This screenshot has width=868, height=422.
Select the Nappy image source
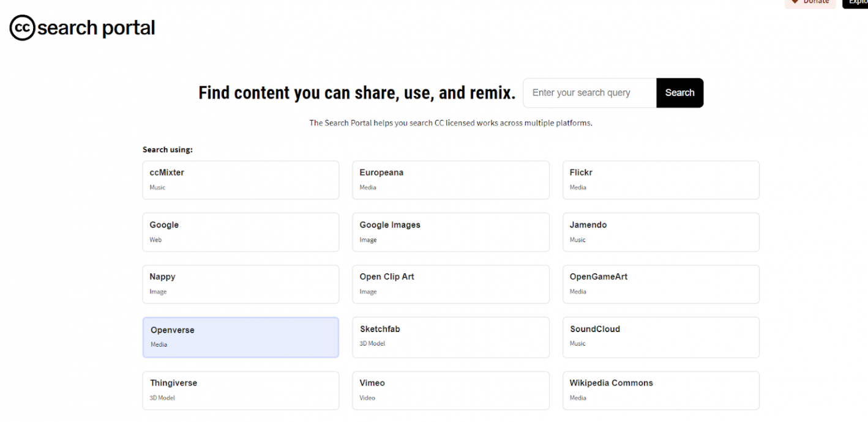[x=241, y=284]
